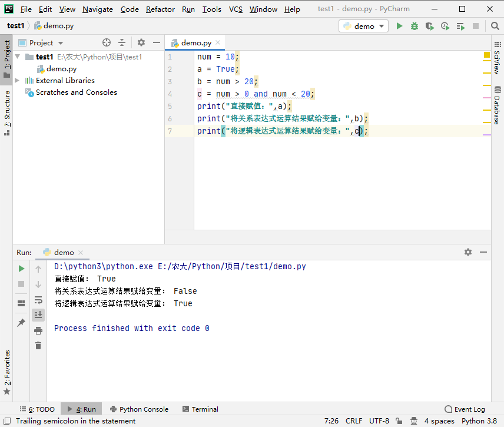This screenshot has width=504, height=427.
Task: Start debugging with the green bug icon
Action: click(x=415, y=26)
